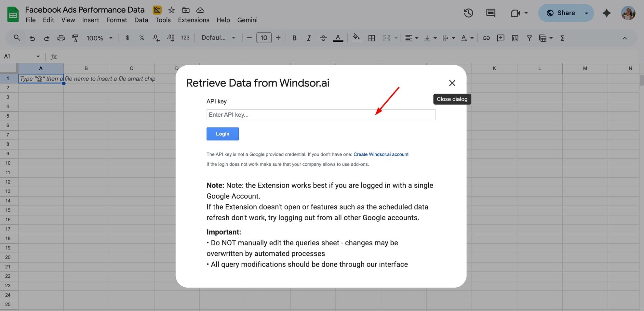Toggle bold formatting
The height and width of the screenshot is (311, 644).
(294, 38)
